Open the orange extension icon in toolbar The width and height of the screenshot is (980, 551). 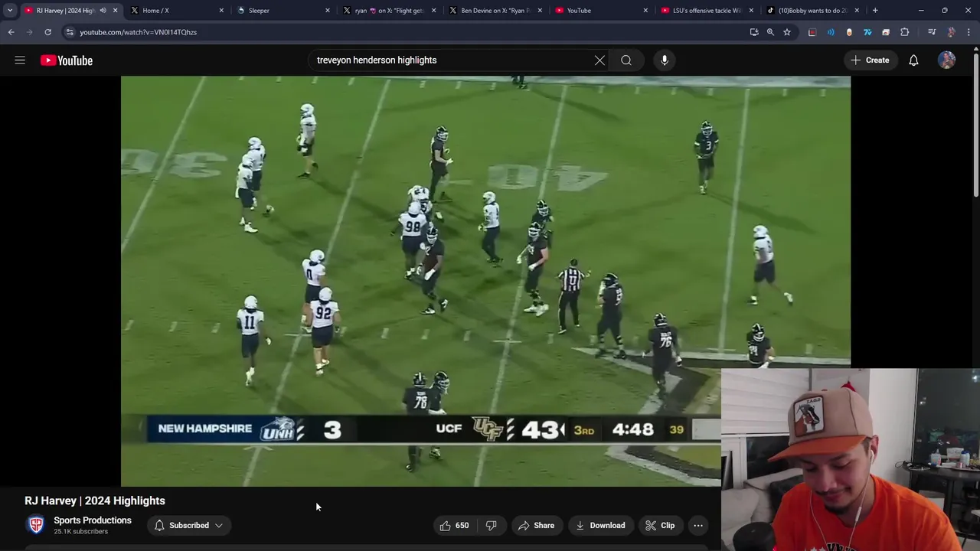[x=849, y=32]
